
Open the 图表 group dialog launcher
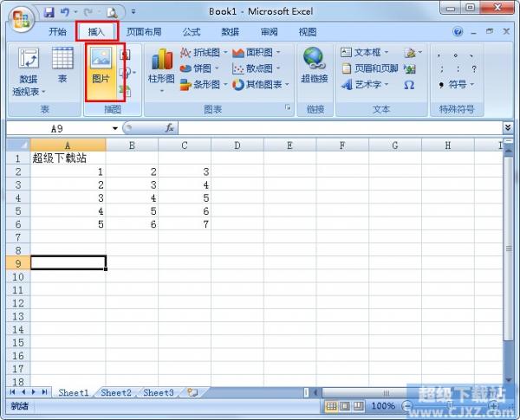(x=288, y=107)
